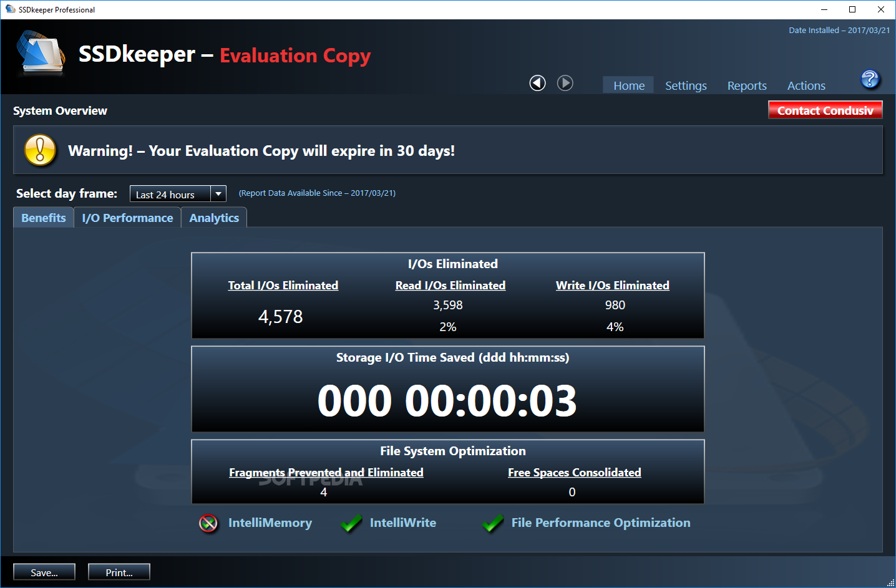Switch to the Analytics tab
Viewport: 896px width, 588px height.
tap(214, 218)
